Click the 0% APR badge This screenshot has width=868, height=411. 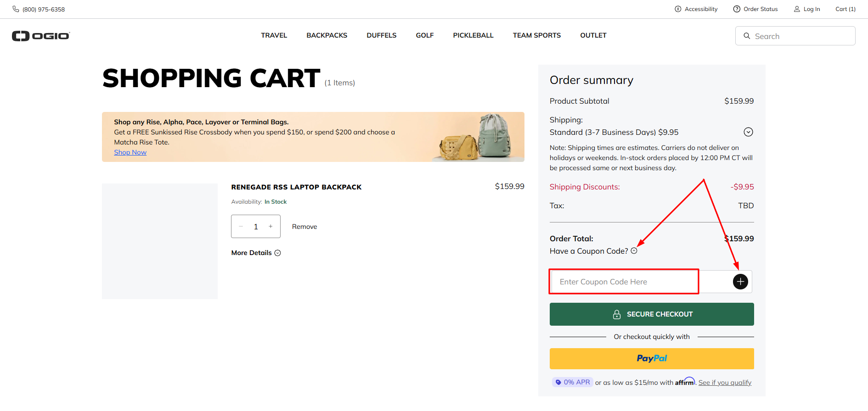click(x=572, y=382)
